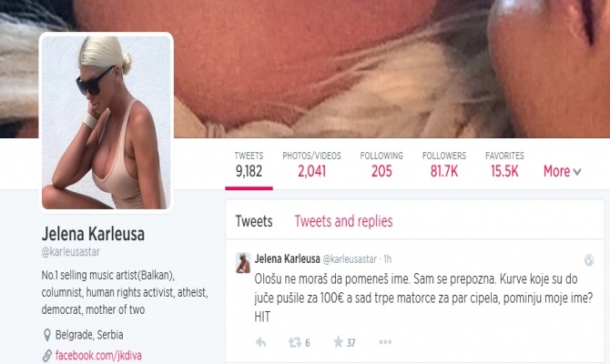The width and height of the screenshot is (610, 364).
Task: Retweet the tweet via the retweet icon
Action: coord(294,342)
